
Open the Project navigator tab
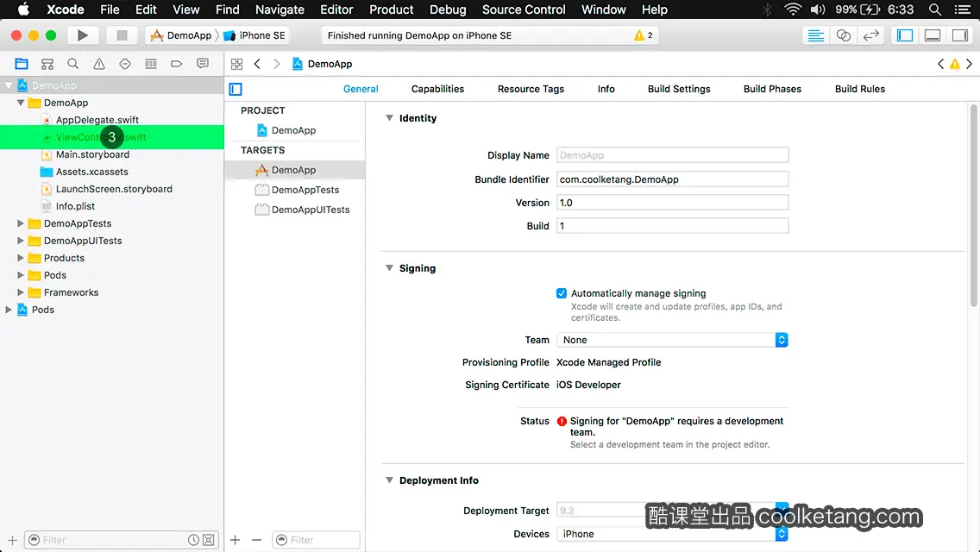pos(22,64)
